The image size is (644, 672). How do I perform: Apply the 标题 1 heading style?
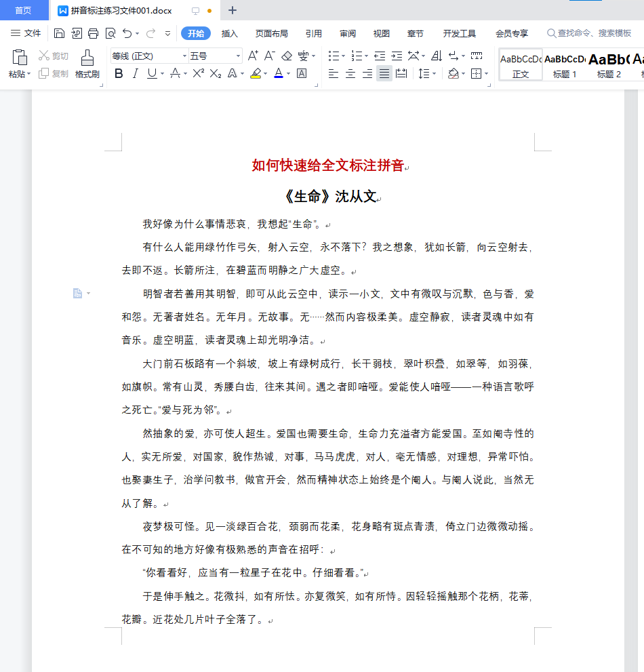tap(565, 64)
